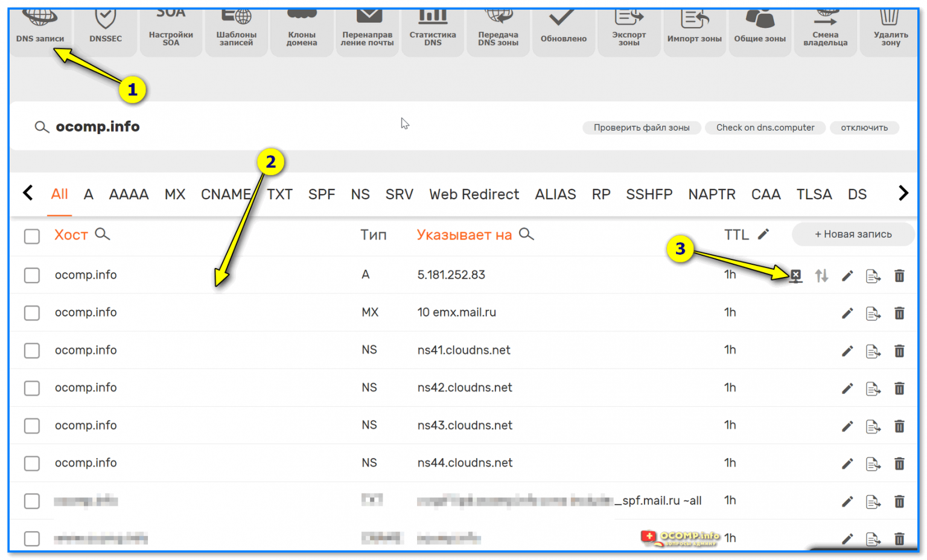927x560 pixels.
Task: Switch to the AAAA tab
Action: [129, 194]
